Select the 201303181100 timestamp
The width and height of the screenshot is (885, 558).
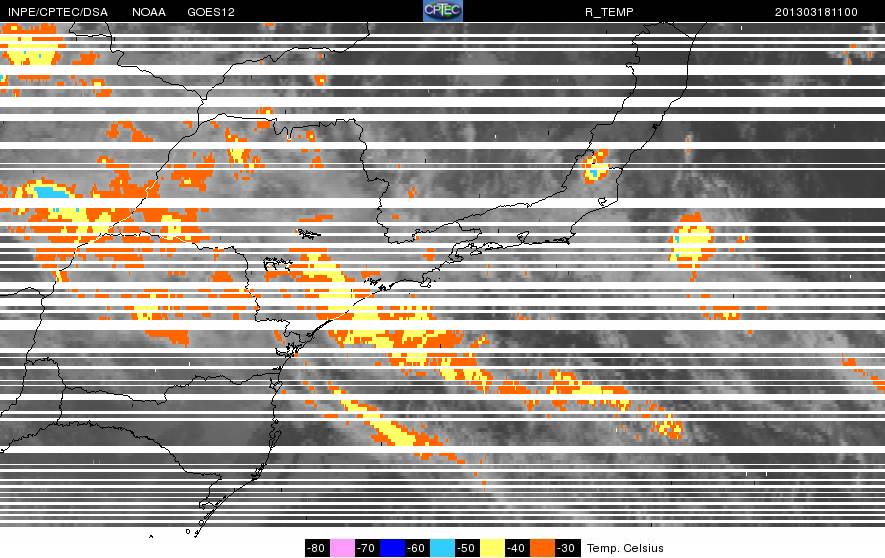816,12
